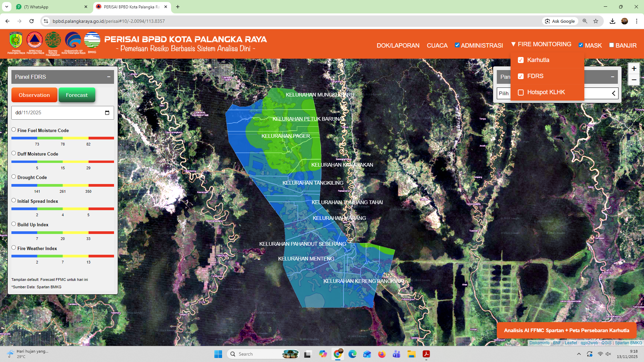Open the DOK/LAPORAN menu

click(x=398, y=46)
